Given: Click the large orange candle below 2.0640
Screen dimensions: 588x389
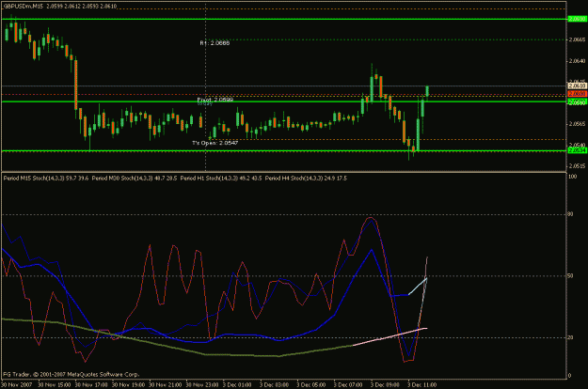Looking at the screenshot, I should point(76,85).
